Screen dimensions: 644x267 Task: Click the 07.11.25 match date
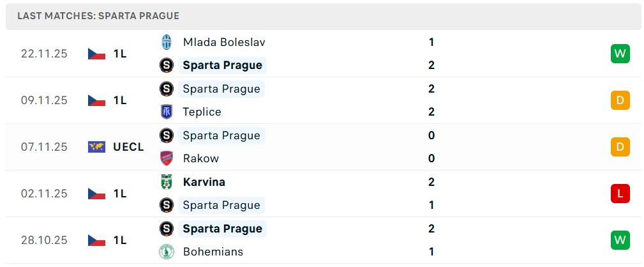44,147
